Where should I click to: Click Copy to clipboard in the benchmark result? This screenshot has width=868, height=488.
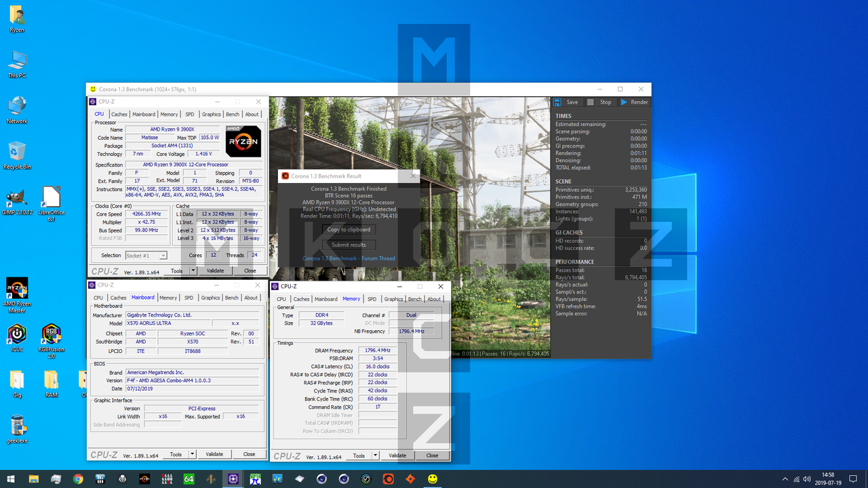(x=349, y=229)
